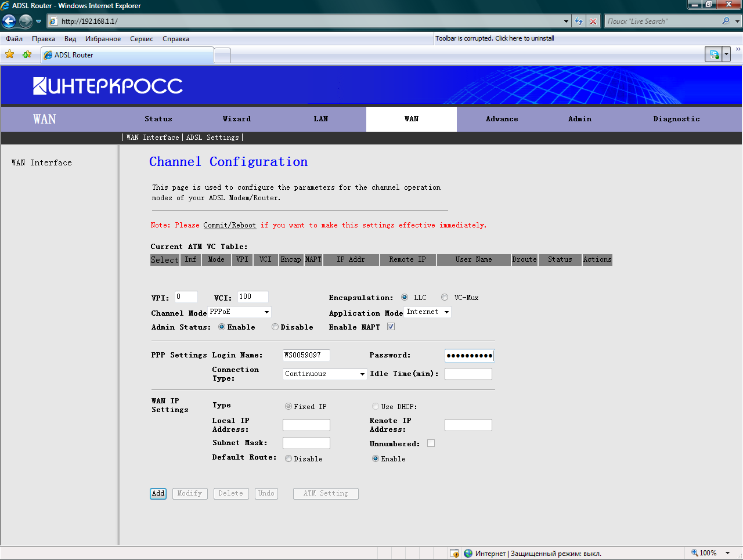Screen dimensions: 743x560
Task: Open the Справка menu
Action: pos(176,39)
